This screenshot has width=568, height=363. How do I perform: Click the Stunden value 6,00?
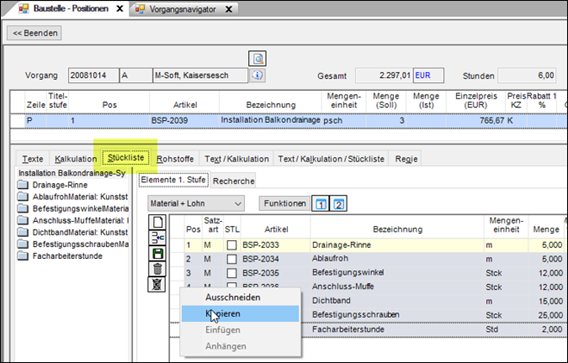point(526,76)
